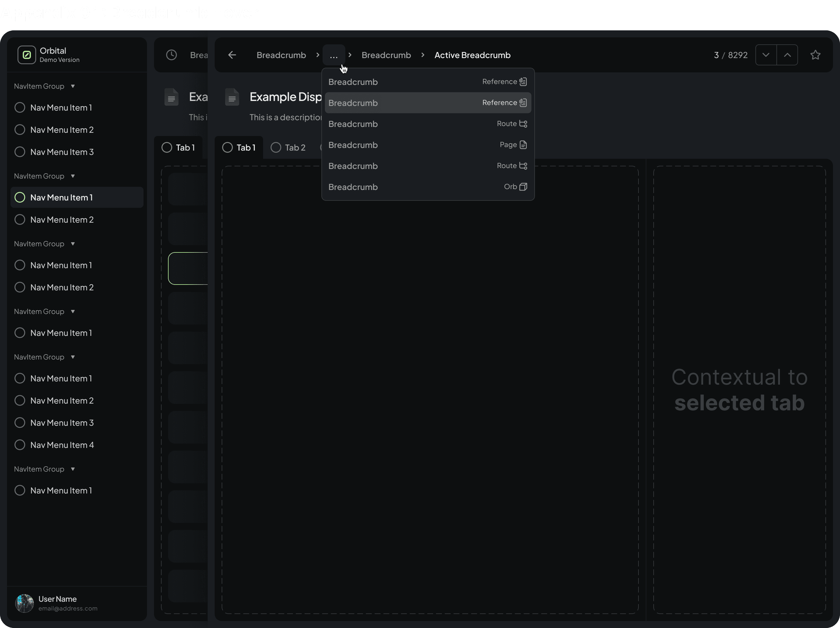Go to next record with down chevron
Screen dimensions: 840x628
click(766, 55)
